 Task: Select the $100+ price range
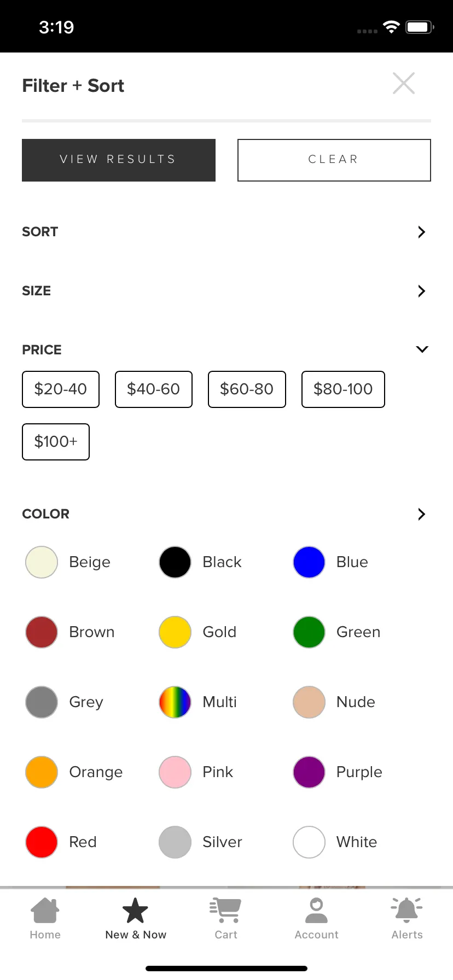[x=56, y=442]
